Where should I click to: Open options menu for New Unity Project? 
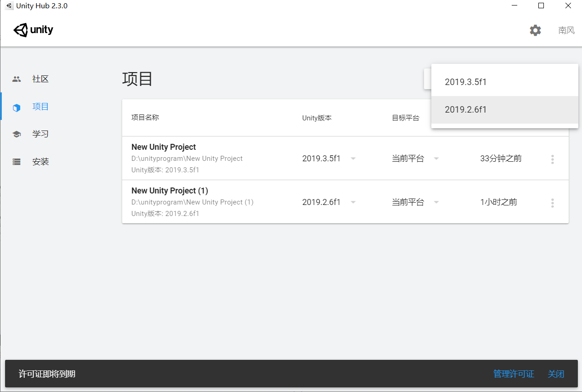552,158
